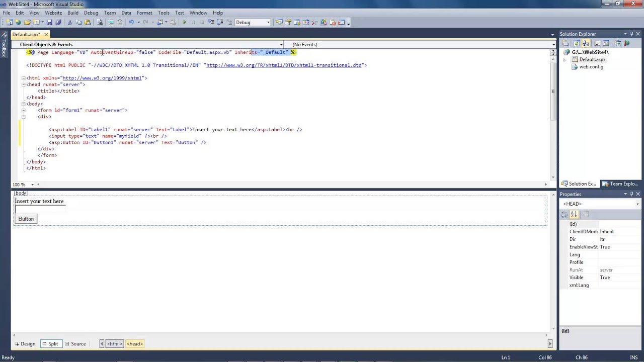Select web.config in Solution Explorer
The width and height of the screenshot is (644, 362).
[x=591, y=67]
